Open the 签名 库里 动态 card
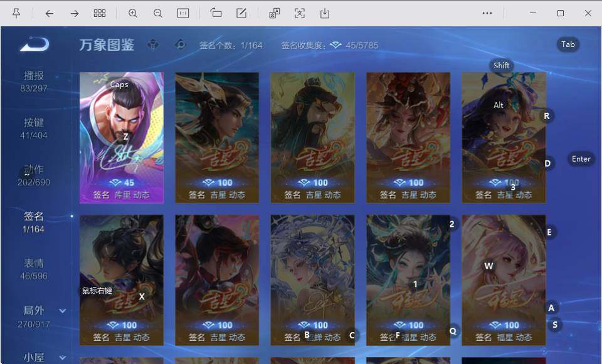This screenshot has height=364, width=602. point(122,138)
